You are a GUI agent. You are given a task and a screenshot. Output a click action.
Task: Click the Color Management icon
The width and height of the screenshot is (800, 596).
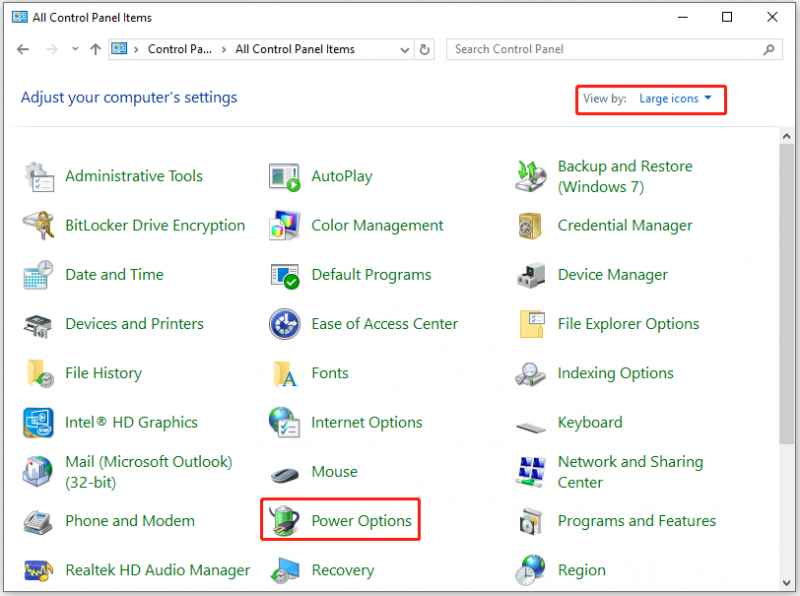click(x=284, y=225)
